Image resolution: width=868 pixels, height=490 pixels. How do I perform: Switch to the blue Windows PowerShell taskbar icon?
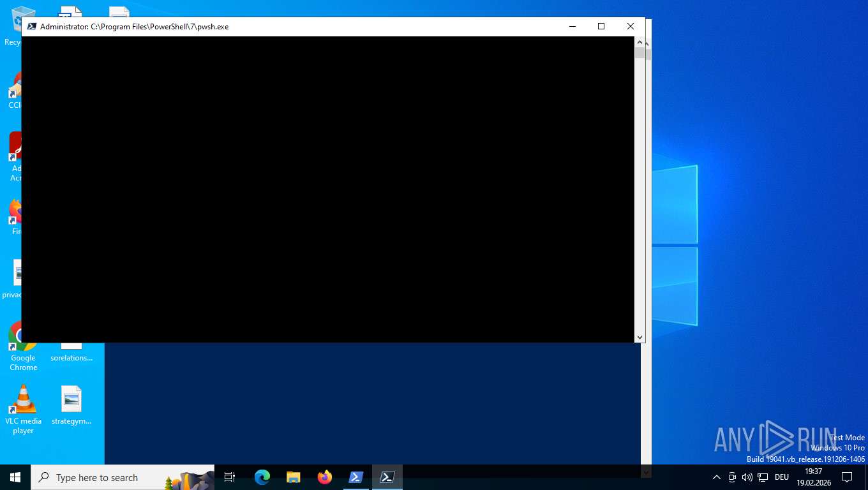coord(356,477)
